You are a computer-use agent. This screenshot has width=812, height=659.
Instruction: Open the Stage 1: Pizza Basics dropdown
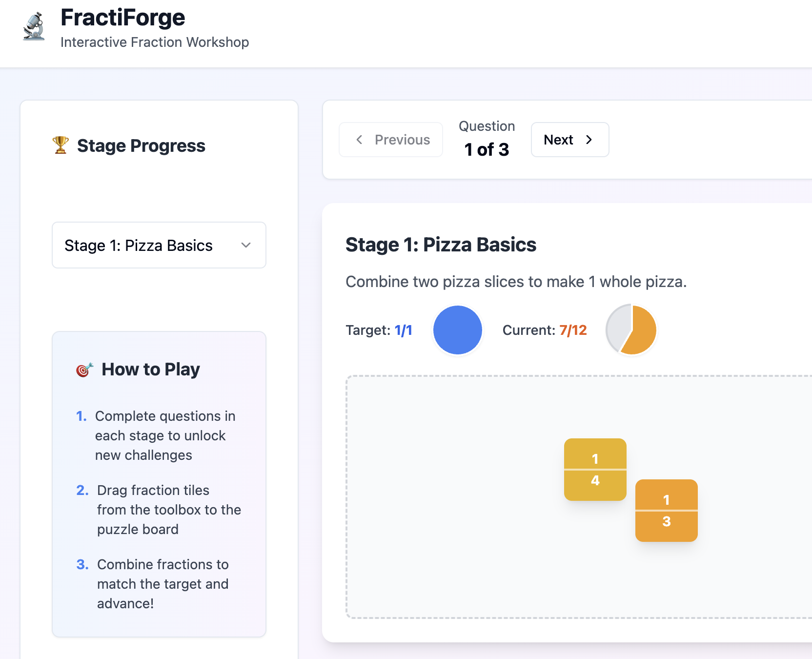(x=159, y=245)
